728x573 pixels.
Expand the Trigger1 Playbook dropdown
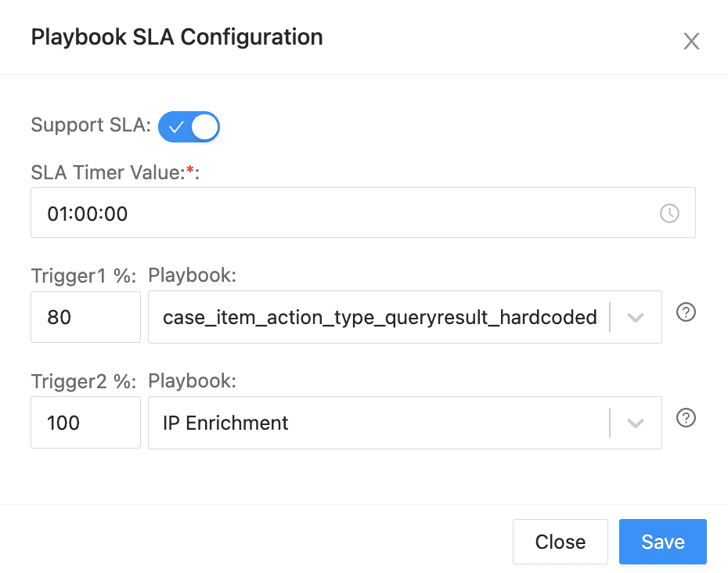coord(636,317)
